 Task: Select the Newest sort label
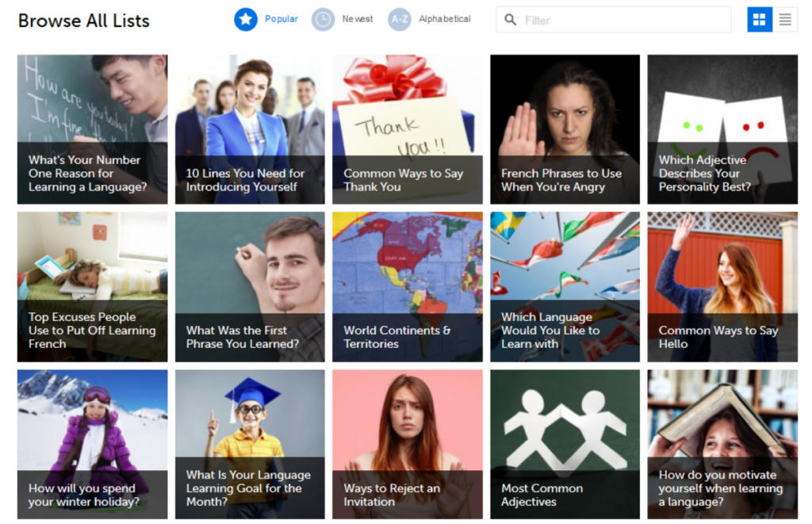[358, 19]
